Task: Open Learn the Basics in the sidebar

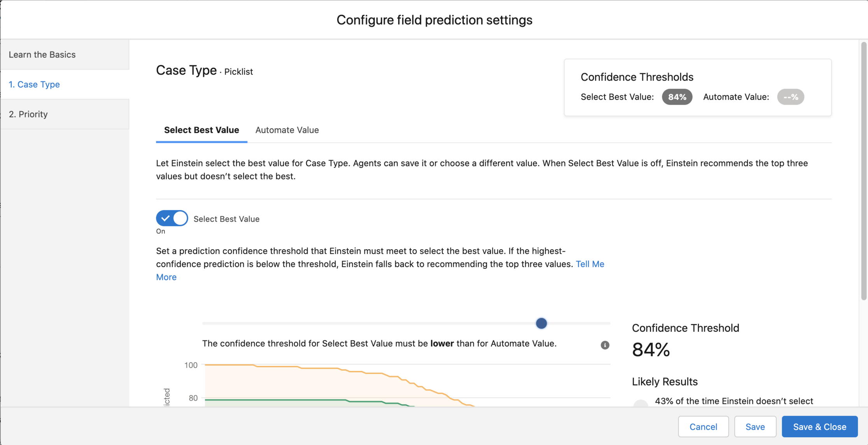Action: (42, 54)
